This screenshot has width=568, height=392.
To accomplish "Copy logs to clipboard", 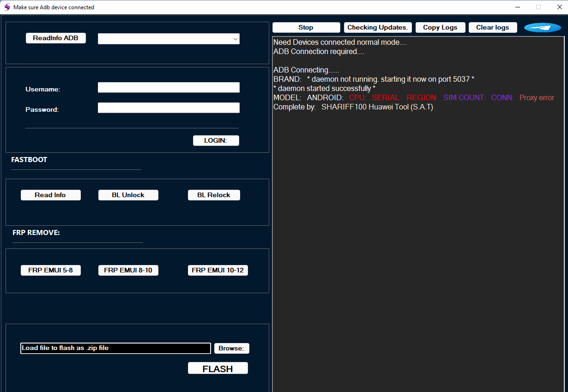I will (440, 28).
